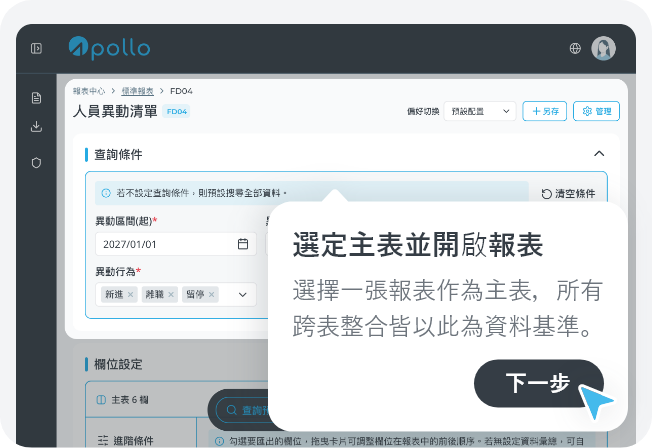Click the 下一步 button
The height and width of the screenshot is (448, 652).
tap(538, 384)
